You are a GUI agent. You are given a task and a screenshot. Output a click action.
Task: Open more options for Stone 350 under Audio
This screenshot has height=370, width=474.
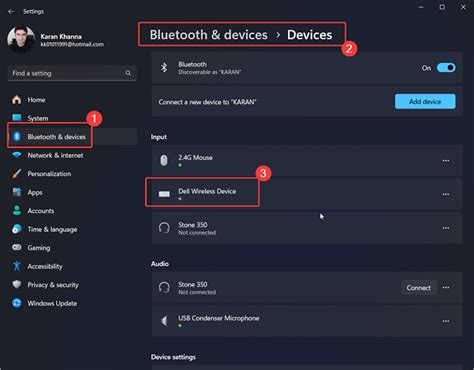pyautogui.click(x=446, y=287)
